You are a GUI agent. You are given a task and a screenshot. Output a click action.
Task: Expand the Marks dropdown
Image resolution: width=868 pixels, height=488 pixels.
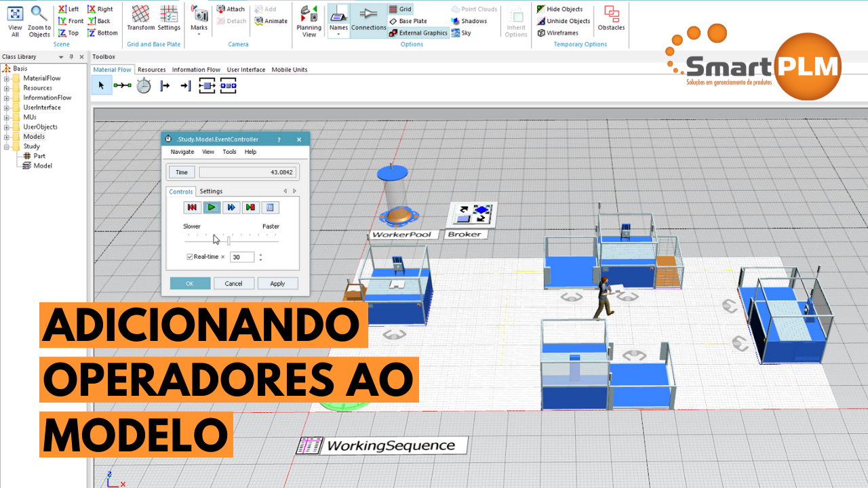tap(199, 35)
